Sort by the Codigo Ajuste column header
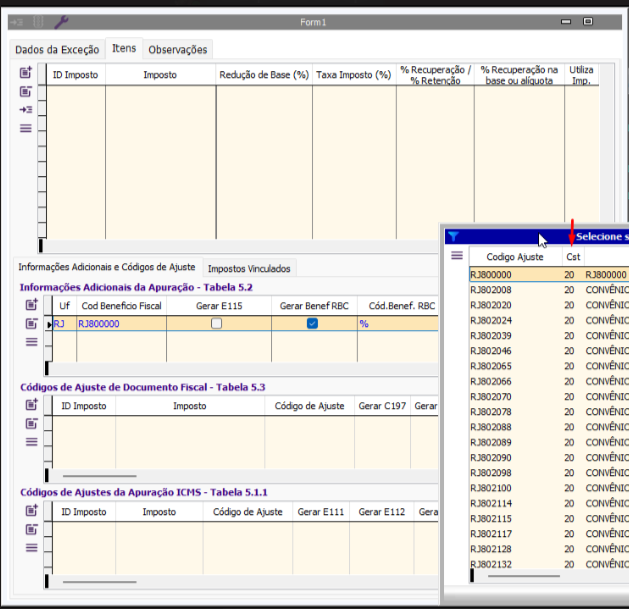Image resolution: width=629 pixels, height=609 pixels. click(514, 257)
